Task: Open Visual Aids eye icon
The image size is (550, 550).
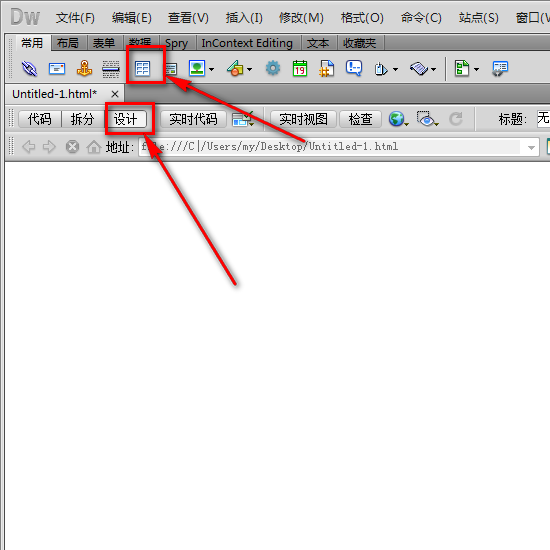Action: pos(428,119)
